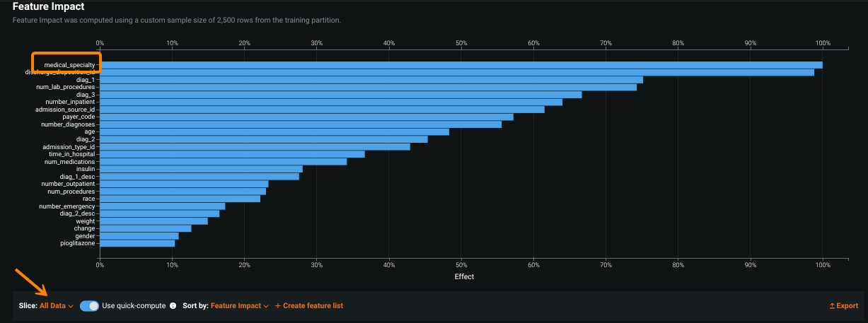Click the medical_specialty feature label
The height and width of the screenshot is (323, 868).
coord(69,65)
